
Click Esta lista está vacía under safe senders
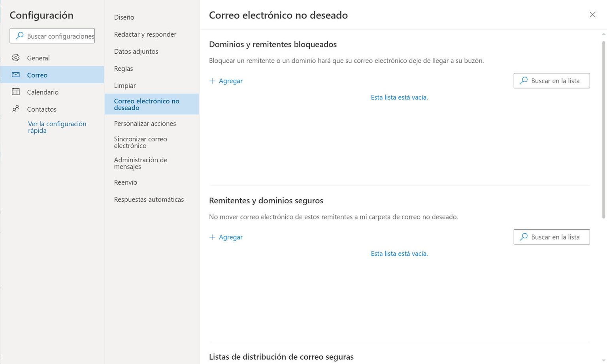(399, 253)
